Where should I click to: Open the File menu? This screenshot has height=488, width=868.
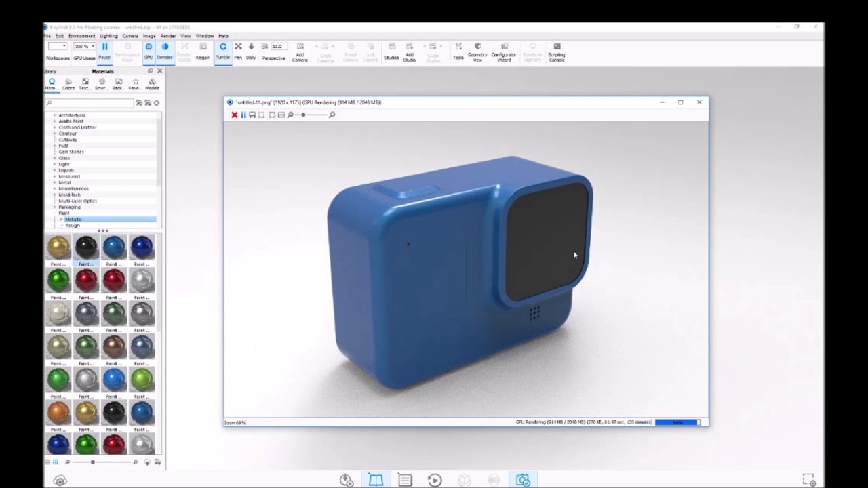tap(47, 36)
